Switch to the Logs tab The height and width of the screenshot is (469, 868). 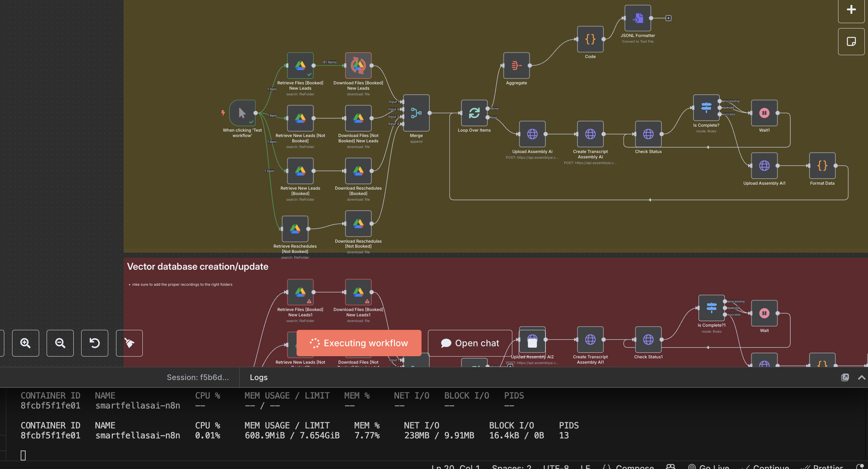[258, 378]
